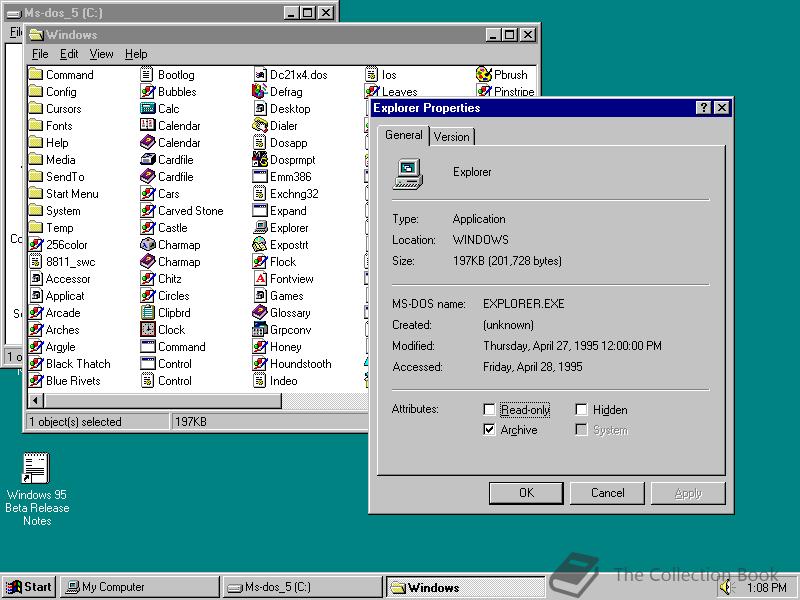Select the 256color bitmap icon
This screenshot has height=600, width=800.
tap(36, 245)
